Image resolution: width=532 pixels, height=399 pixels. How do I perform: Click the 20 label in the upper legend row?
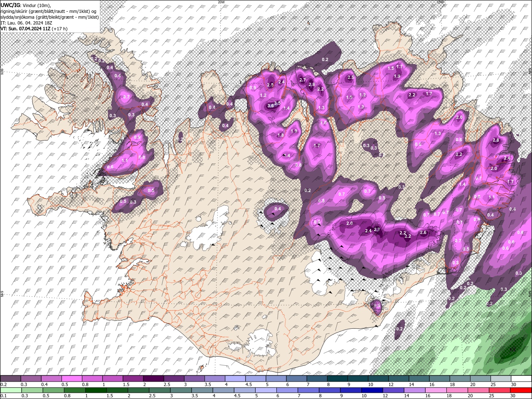coord(473,384)
